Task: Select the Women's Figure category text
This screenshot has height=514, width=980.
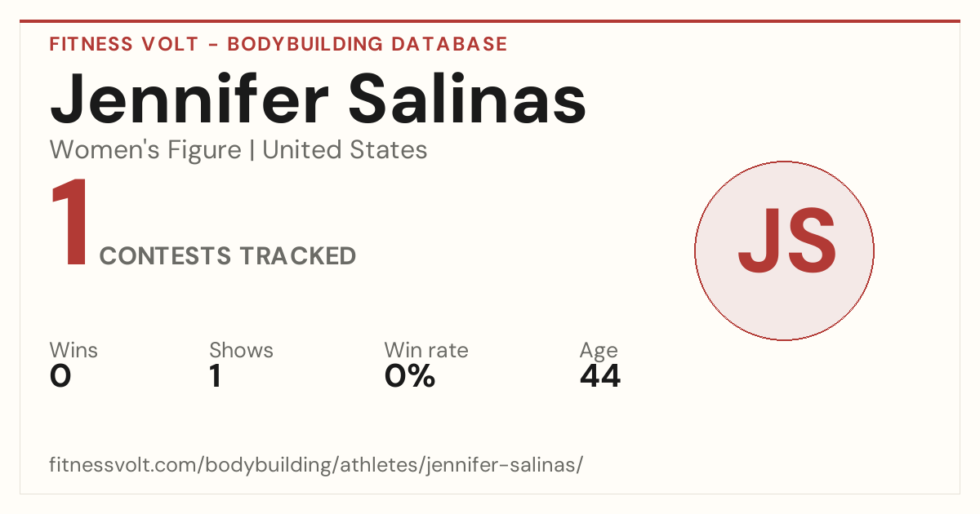Action: (145, 150)
